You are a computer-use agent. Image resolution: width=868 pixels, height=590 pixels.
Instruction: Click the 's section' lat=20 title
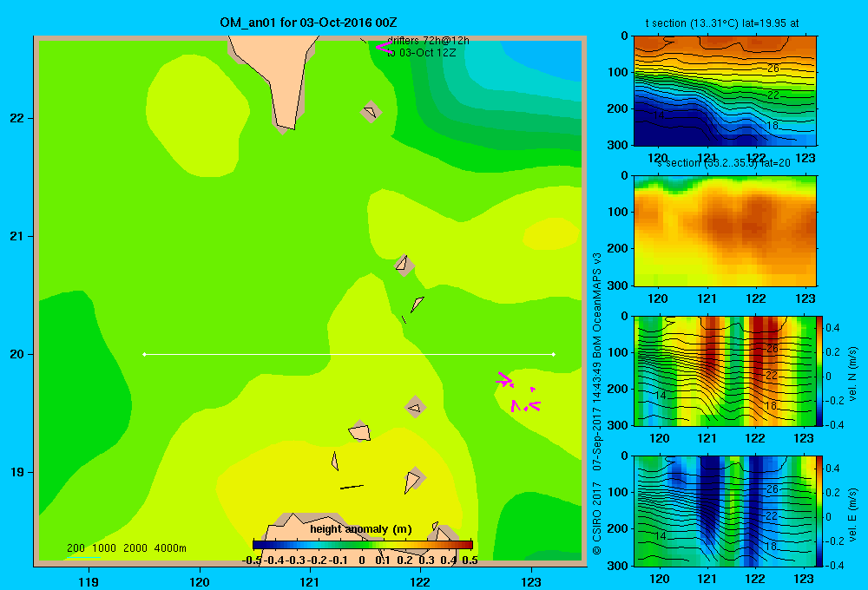[x=724, y=163]
